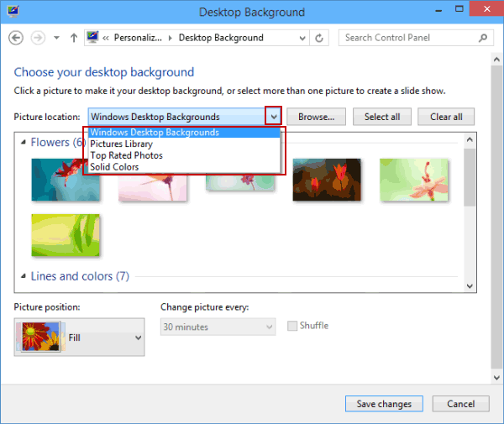Choose Windows Desktop Backgrounds from list
The width and height of the screenshot is (504, 424).
[x=184, y=133]
